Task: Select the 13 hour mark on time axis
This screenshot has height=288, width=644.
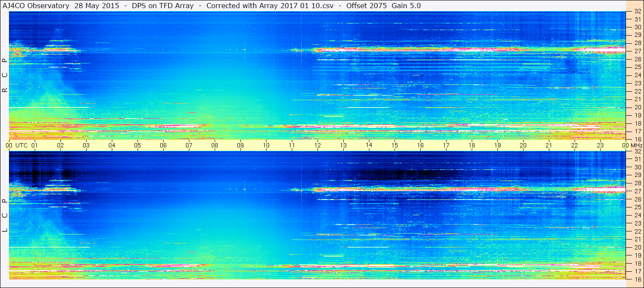Action: click(343, 146)
